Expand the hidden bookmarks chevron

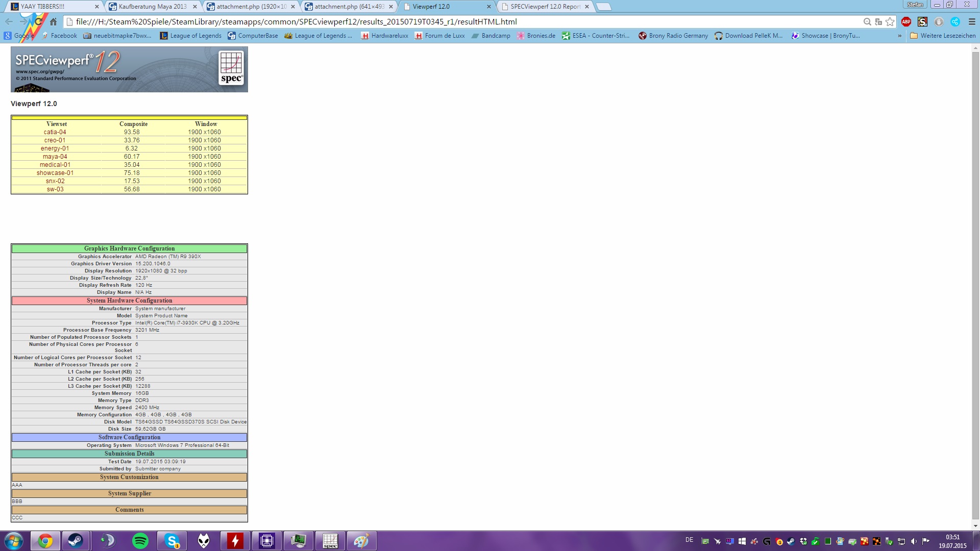pyautogui.click(x=899, y=36)
